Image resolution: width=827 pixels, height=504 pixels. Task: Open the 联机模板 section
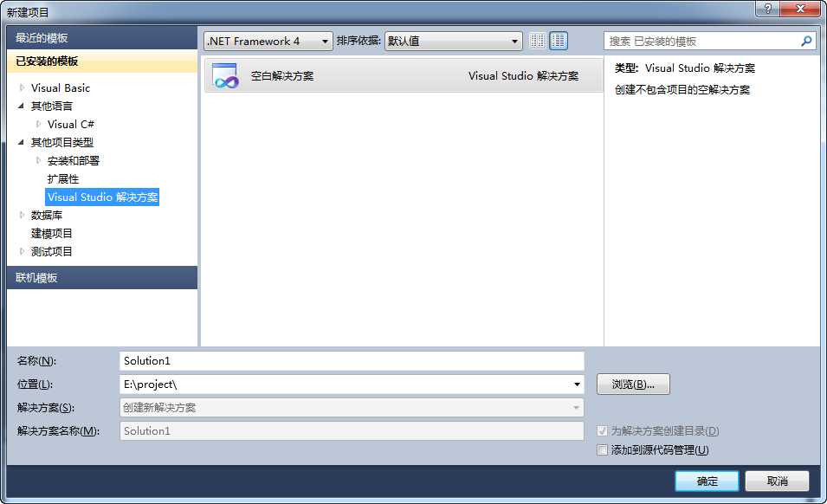102,277
